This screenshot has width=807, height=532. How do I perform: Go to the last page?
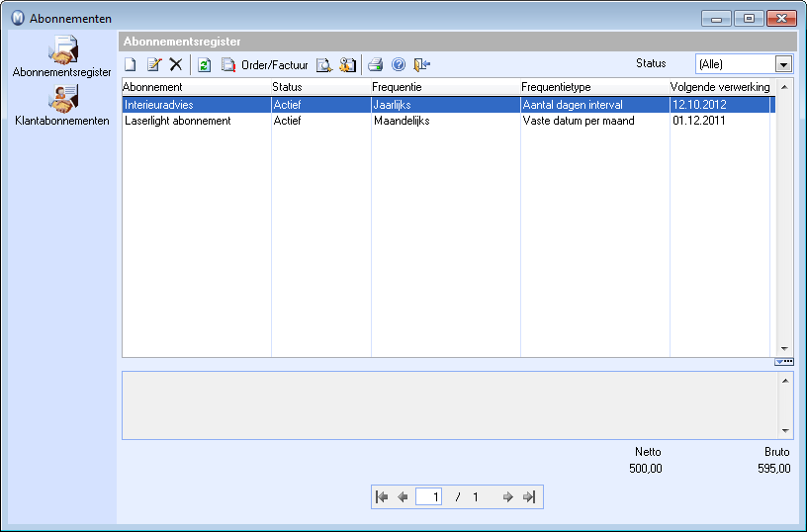click(x=529, y=497)
